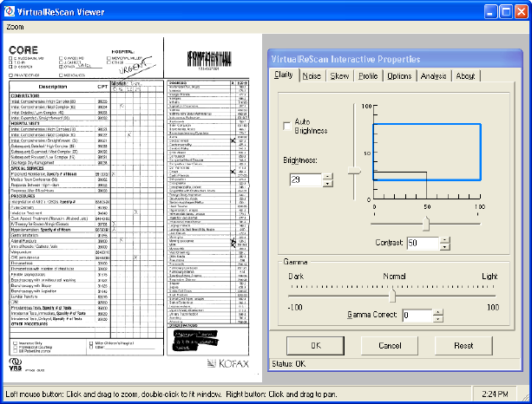
Task: Switch to the Noise tab
Action: click(312, 76)
